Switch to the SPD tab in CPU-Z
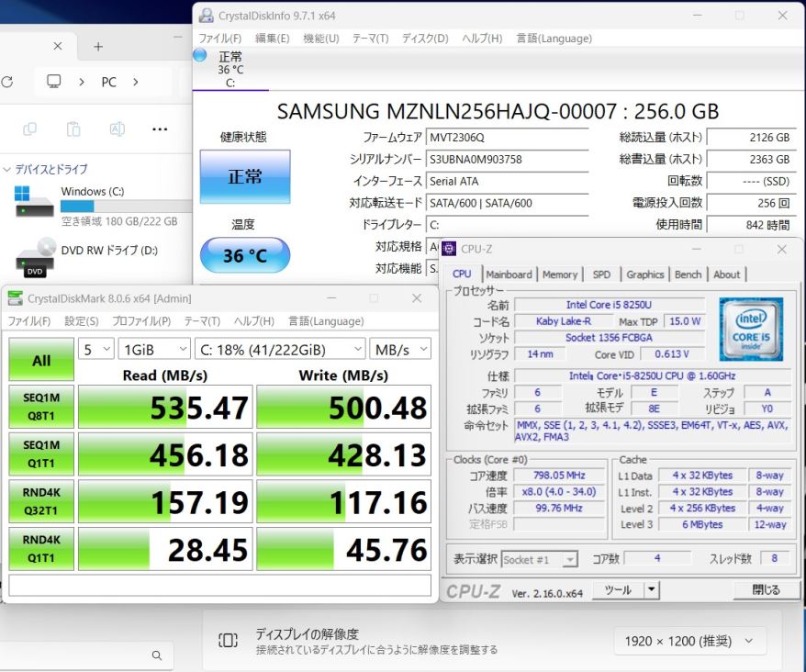 tap(601, 274)
